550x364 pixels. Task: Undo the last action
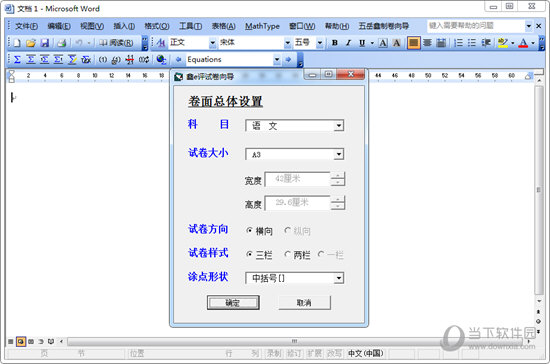(79, 43)
